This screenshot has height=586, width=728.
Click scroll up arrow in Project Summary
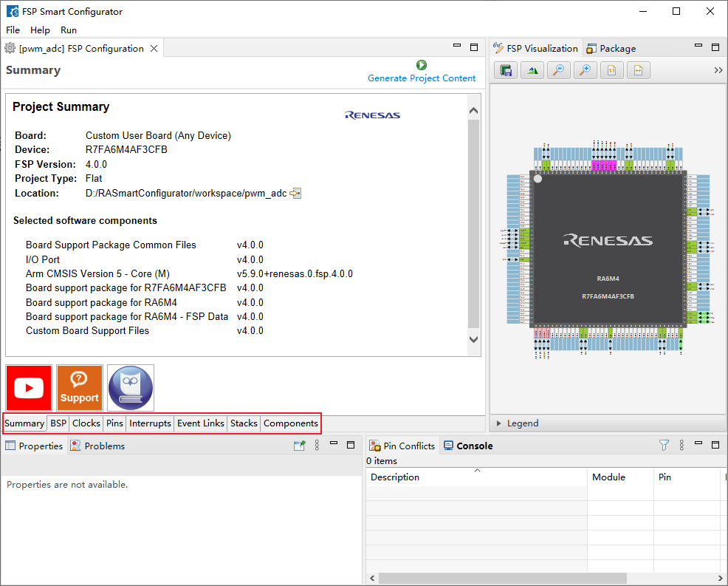(x=473, y=111)
